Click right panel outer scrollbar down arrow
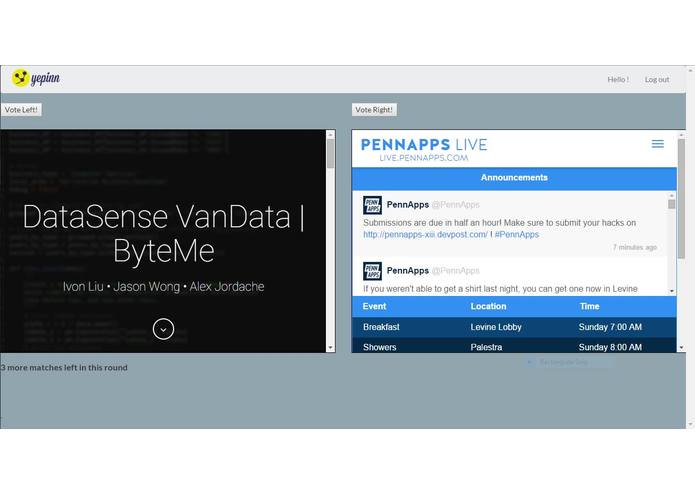Image resolution: width=695 pixels, height=494 pixels. coord(681,348)
